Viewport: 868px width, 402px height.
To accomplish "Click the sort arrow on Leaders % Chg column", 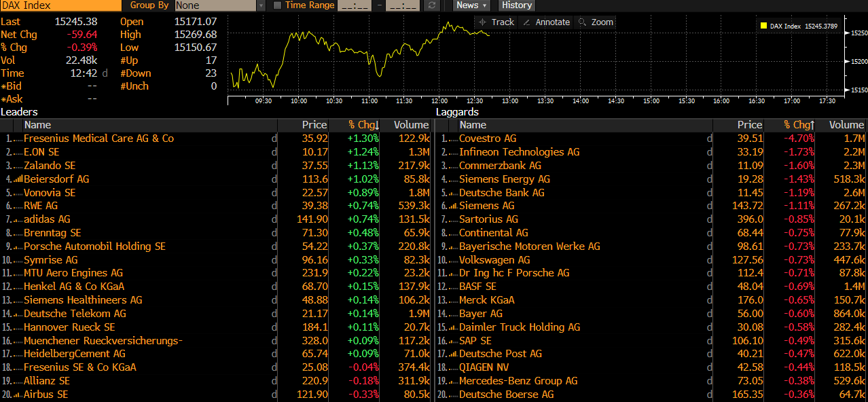I will pos(378,126).
